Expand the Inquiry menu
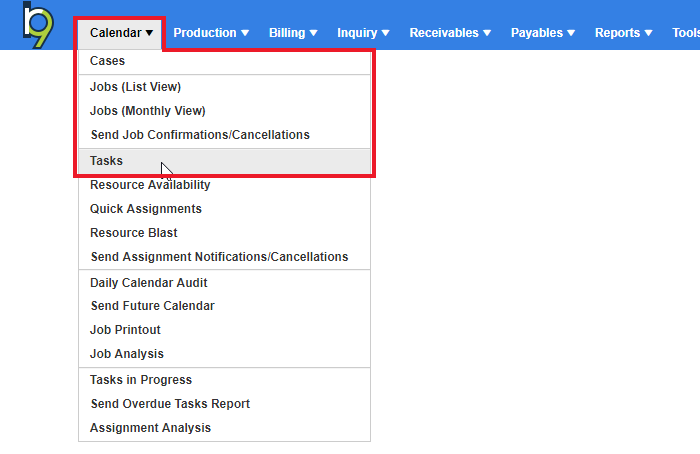The width and height of the screenshot is (700, 454). (363, 33)
